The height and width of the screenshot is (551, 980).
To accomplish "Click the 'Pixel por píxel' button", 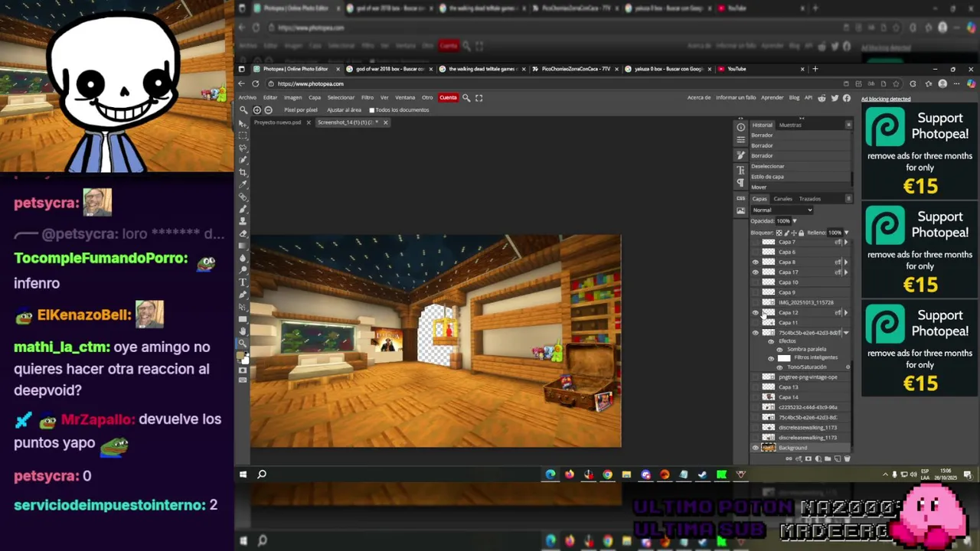I will tap(301, 109).
